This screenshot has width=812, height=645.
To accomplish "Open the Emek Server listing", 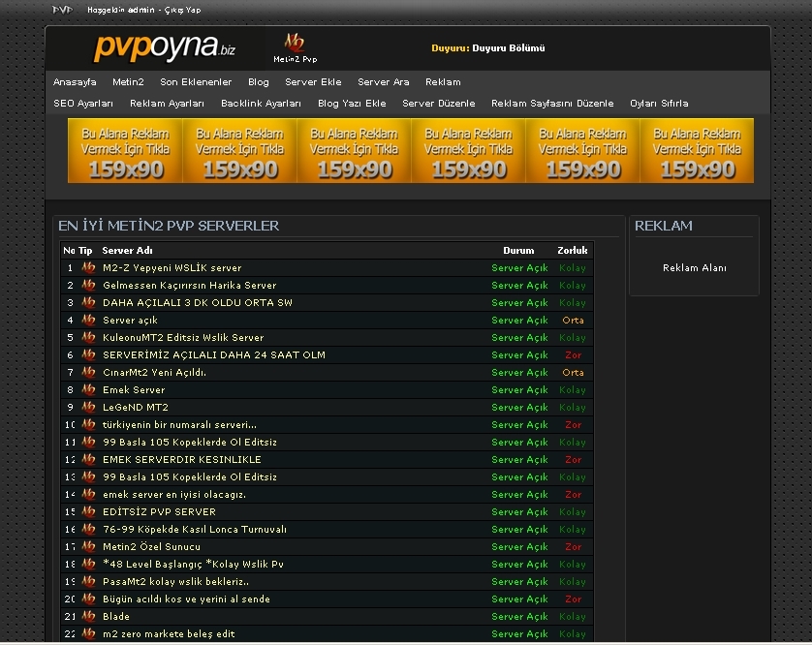I will 134,390.
